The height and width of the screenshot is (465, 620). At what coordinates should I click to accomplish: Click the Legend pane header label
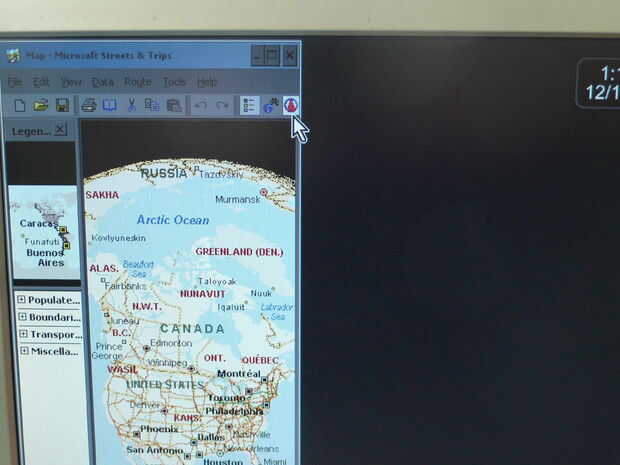pyautogui.click(x=31, y=131)
